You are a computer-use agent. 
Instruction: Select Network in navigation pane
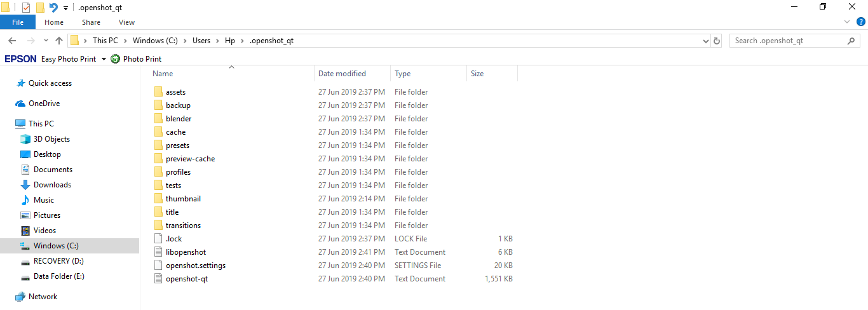[43, 297]
